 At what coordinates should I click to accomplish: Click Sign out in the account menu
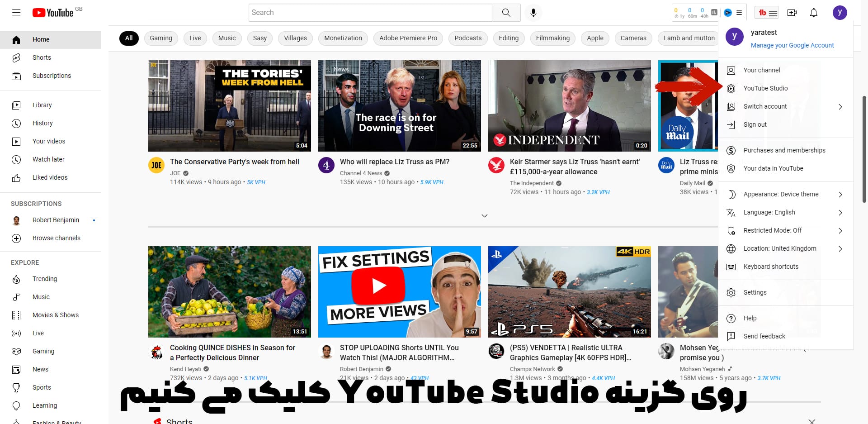[x=754, y=124]
